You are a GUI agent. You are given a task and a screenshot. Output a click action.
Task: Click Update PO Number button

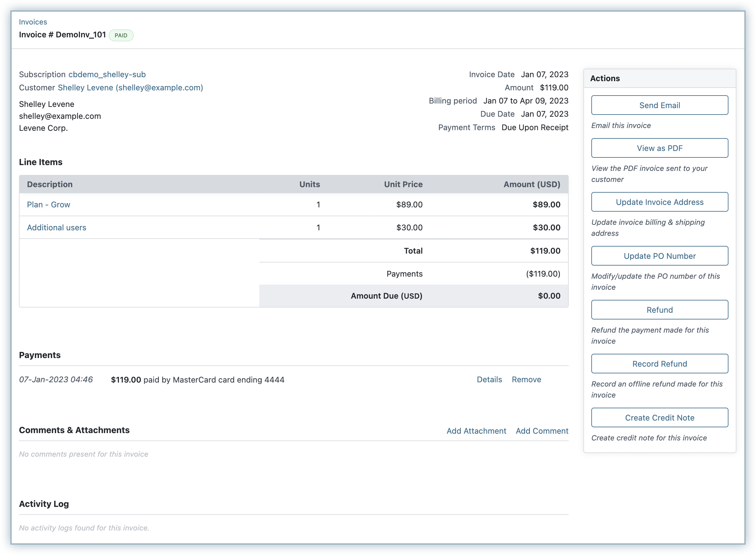point(659,256)
